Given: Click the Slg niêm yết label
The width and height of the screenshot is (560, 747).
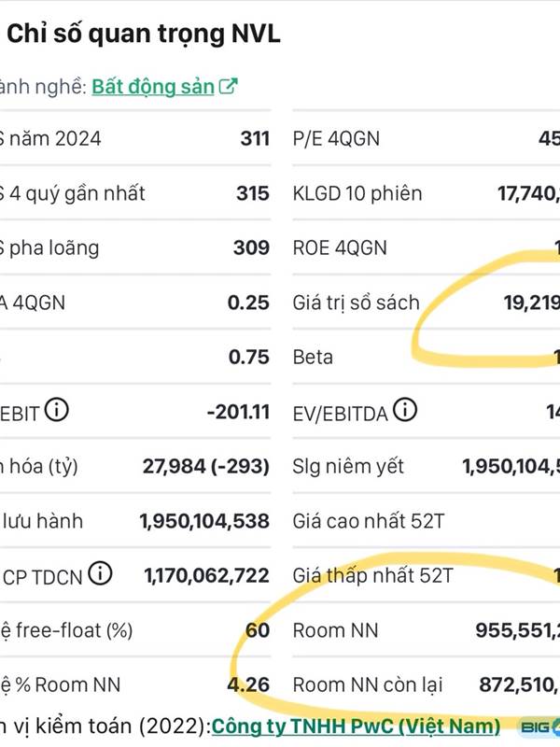Looking at the screenshot, I should pos(348,466).
